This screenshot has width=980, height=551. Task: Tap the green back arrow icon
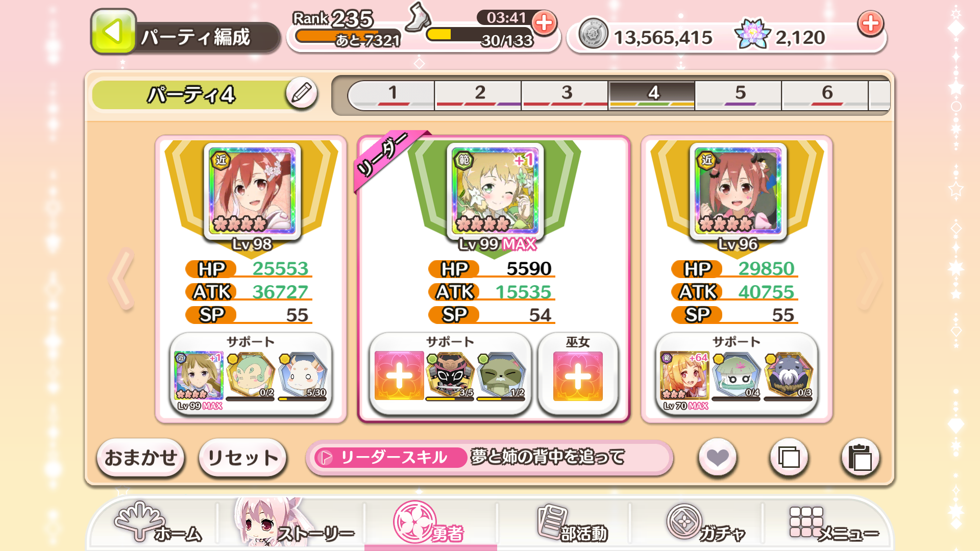tap(113, 32)
